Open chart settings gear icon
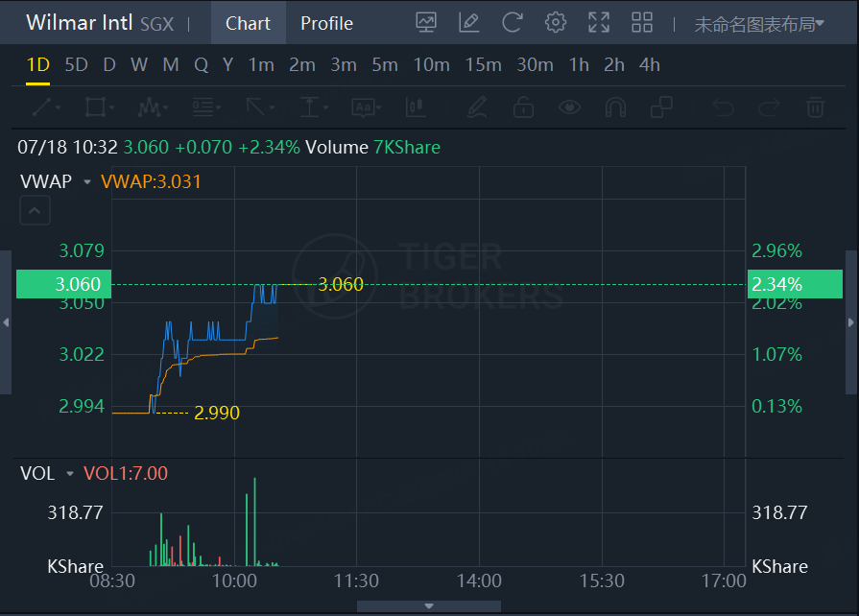 pyautogui.click(x=556, y=23)
